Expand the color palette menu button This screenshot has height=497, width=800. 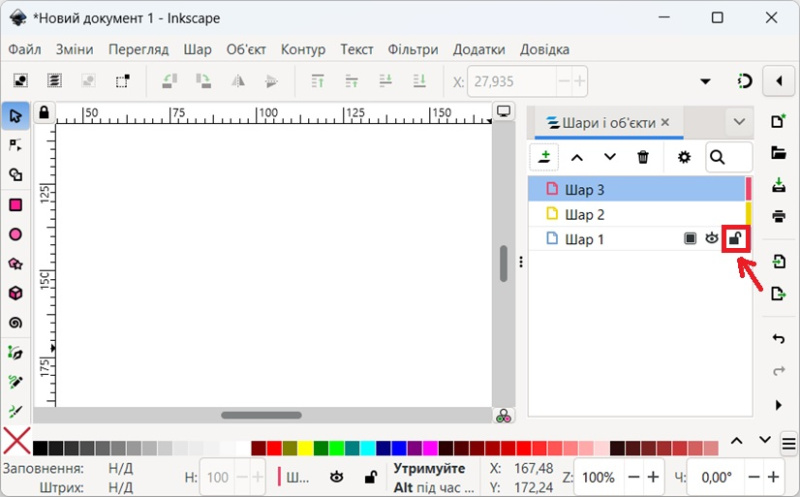point(789,443)
